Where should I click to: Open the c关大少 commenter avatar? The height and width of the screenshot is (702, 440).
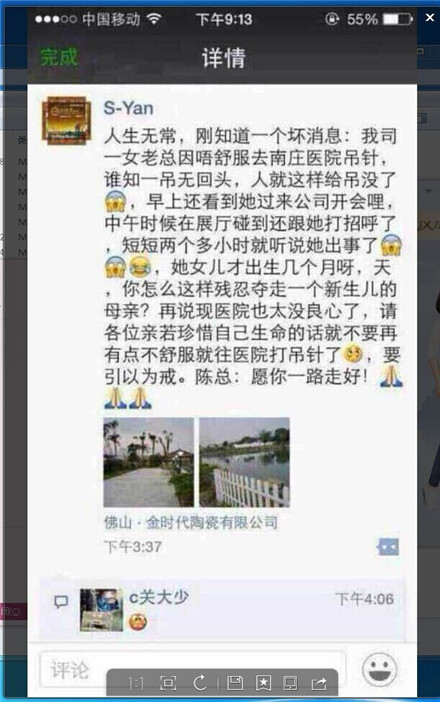[x=101, y=610]
